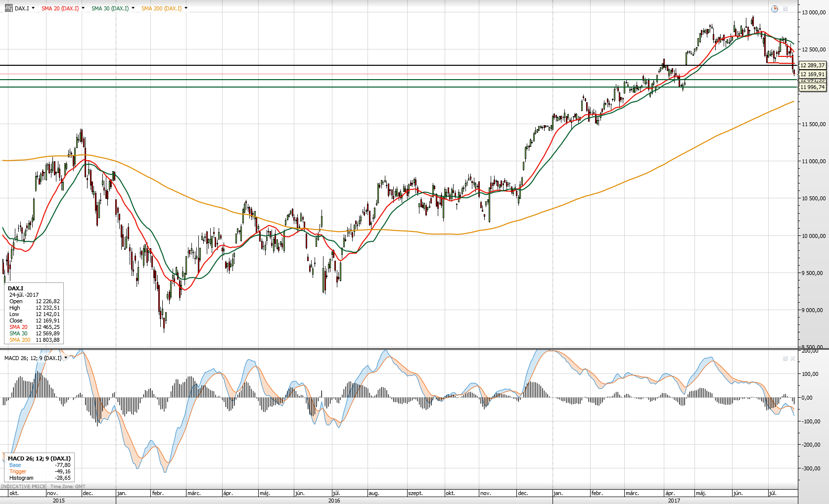
Task: Maximize the MACD indicator pane
Action: click(785, 358)
